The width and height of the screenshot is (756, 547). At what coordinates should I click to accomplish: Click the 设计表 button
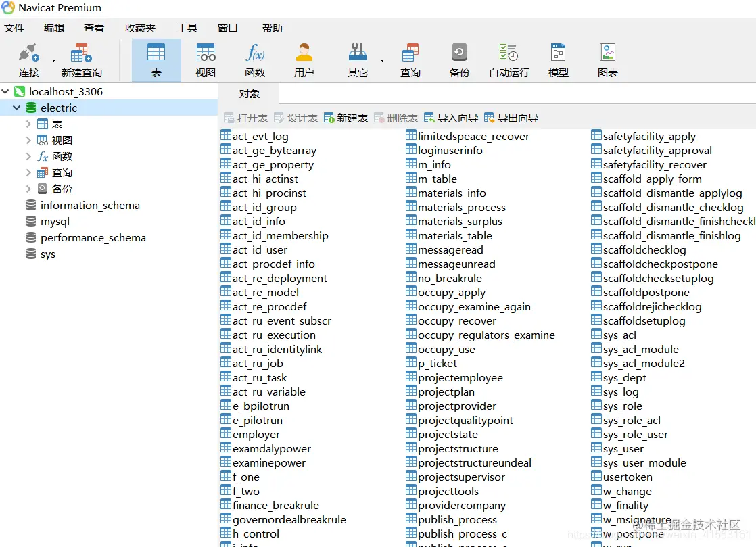pyautogui.click(x=296, y=118)
